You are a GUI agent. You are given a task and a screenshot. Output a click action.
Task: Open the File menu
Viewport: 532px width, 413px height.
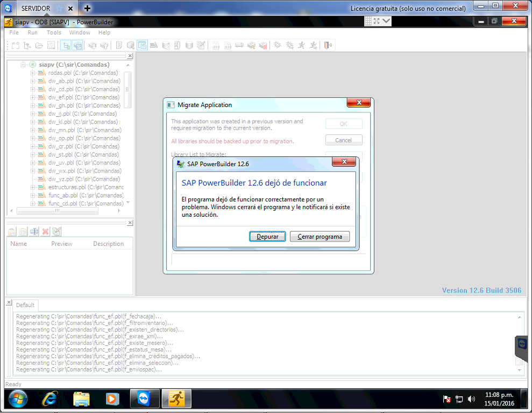[x=14, y=33]
